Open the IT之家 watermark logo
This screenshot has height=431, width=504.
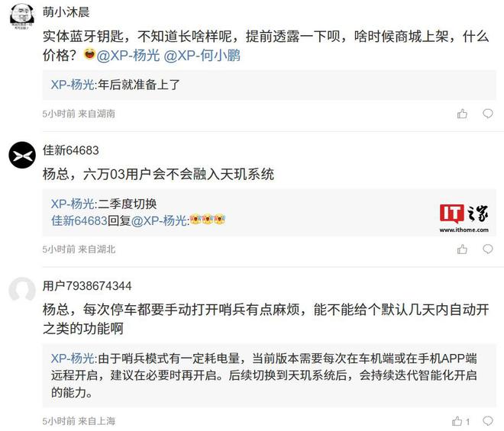pyautogui.click(x=464, y=217)
